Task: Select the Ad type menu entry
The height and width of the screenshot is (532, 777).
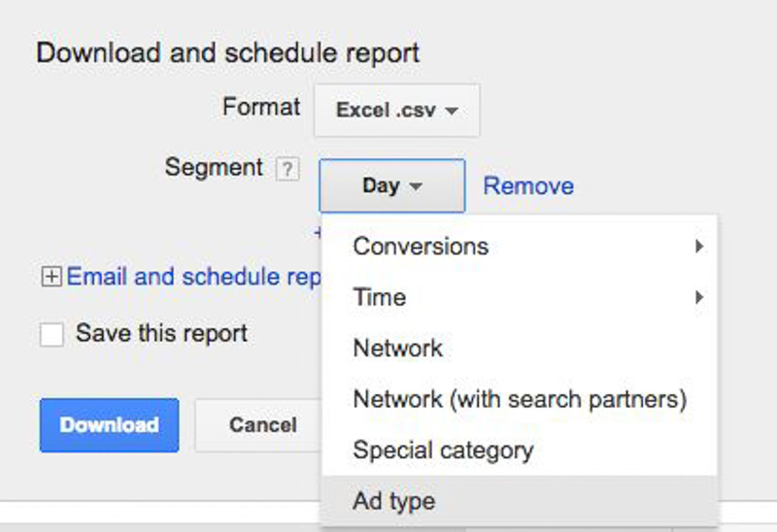Action: pos(394,501)
